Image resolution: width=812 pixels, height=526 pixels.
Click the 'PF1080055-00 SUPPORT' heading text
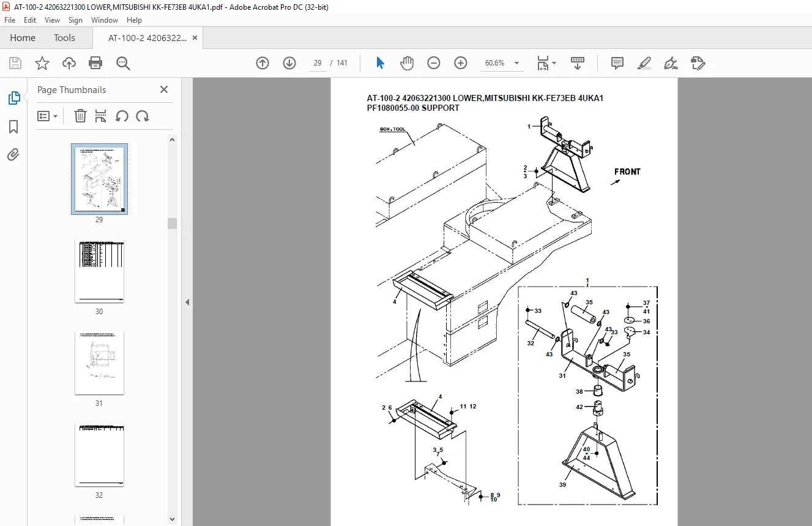[413, 108]
